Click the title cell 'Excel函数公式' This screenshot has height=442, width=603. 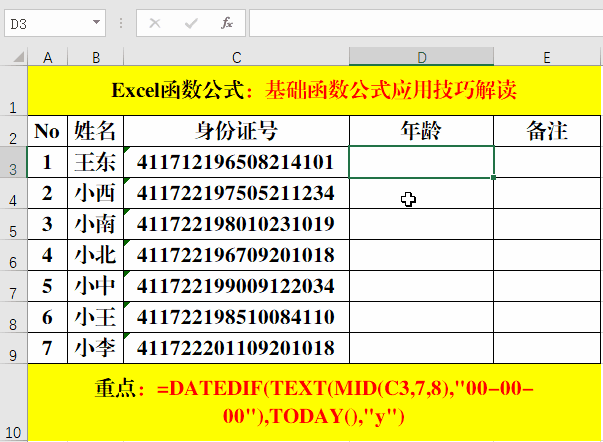[x=314, y=91]
